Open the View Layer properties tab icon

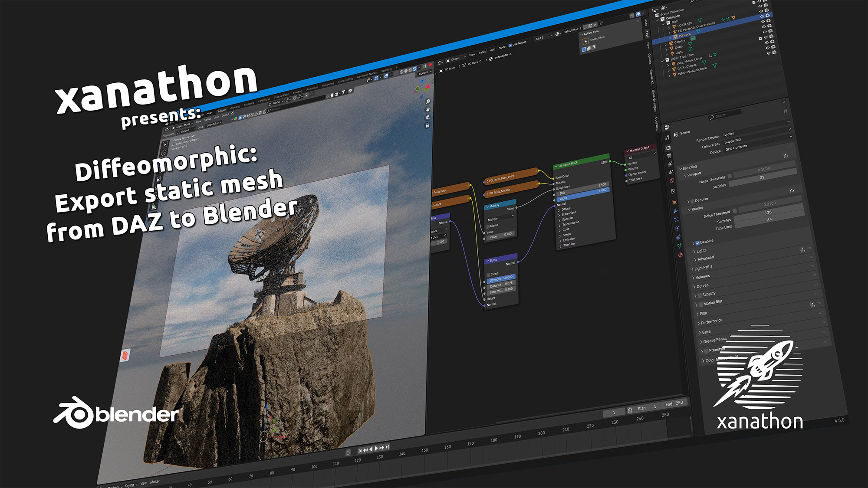[x=671, y=164]
